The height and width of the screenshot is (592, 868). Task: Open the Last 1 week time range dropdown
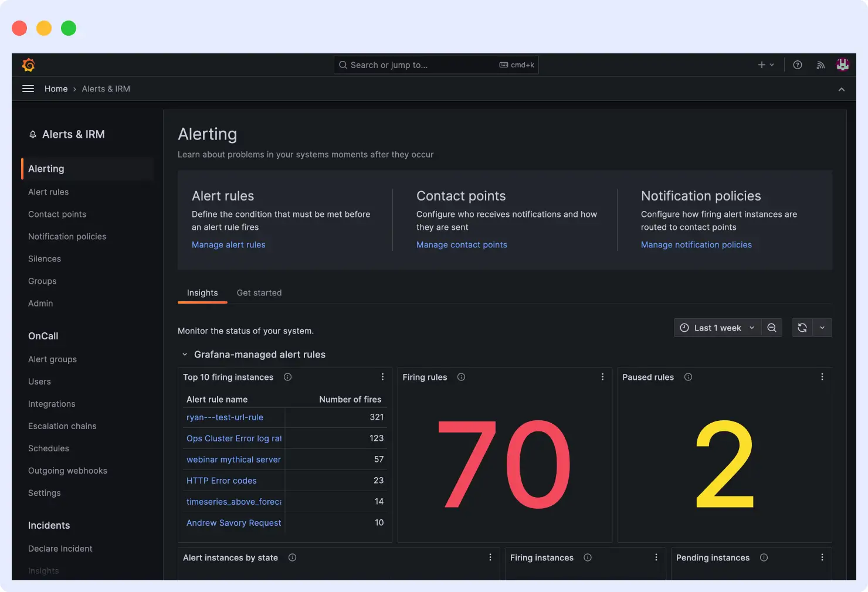(x=717, y=328)
